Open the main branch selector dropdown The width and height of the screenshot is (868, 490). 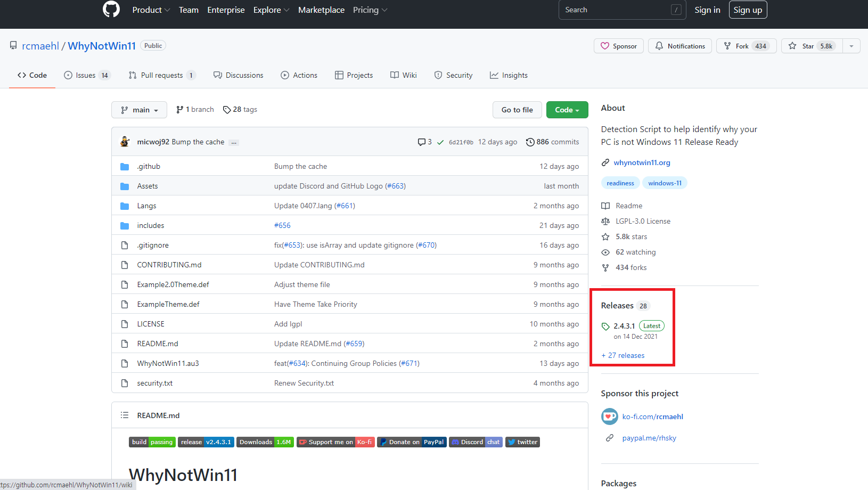(139, 110)
